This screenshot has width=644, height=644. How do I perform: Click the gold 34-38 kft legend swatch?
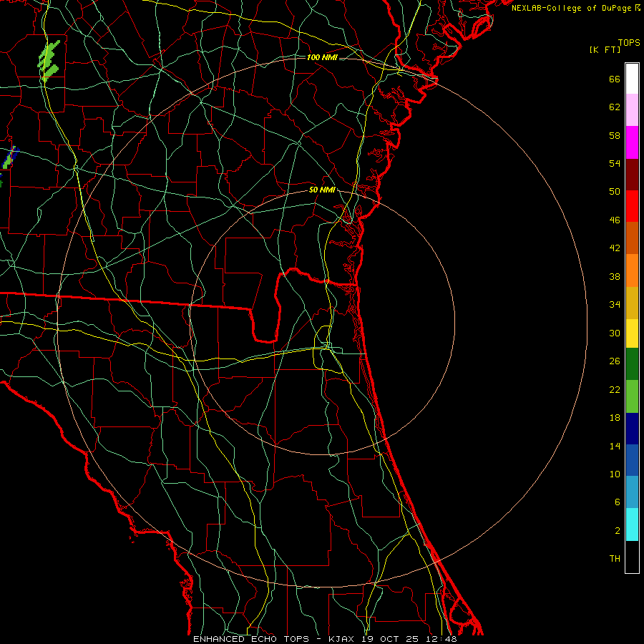[x=632, y=303]
